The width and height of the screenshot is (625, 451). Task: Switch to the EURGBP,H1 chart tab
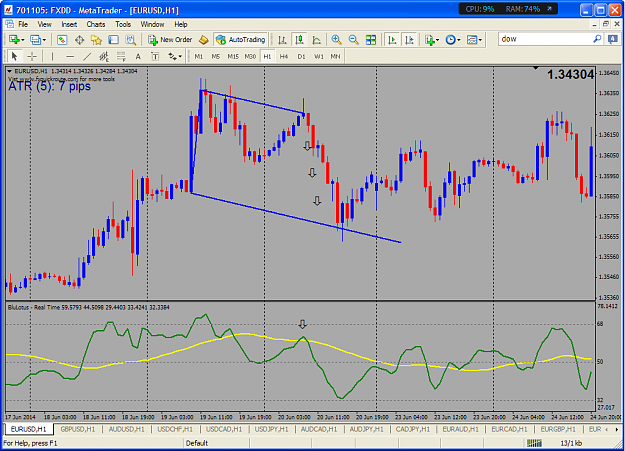pyautogui.click(x=558, y=429)
